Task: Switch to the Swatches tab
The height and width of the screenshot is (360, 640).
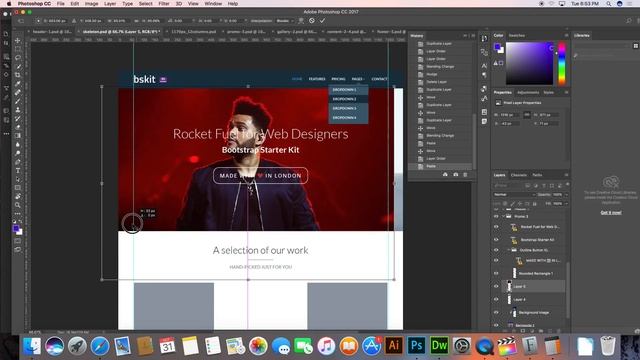Action: 516,36
